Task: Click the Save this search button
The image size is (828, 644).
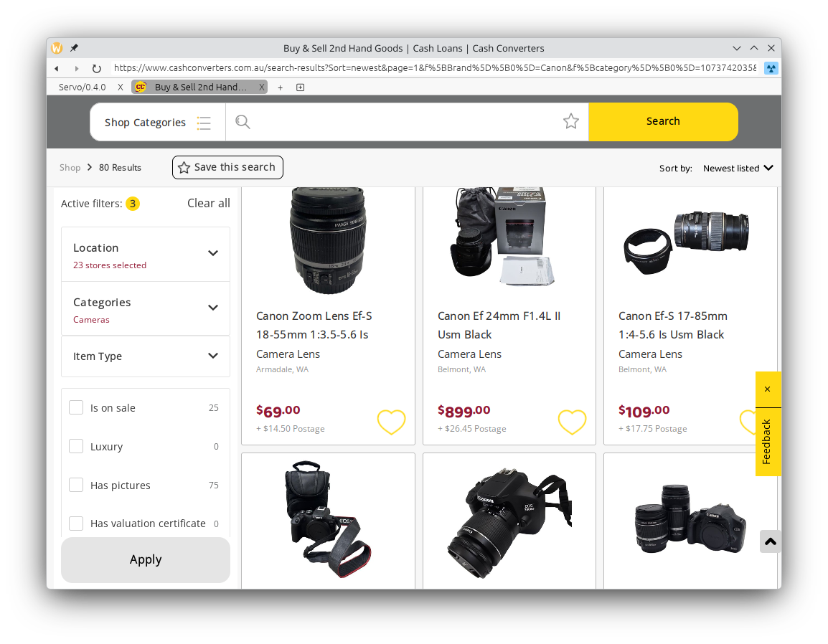Action: (227, 167)
